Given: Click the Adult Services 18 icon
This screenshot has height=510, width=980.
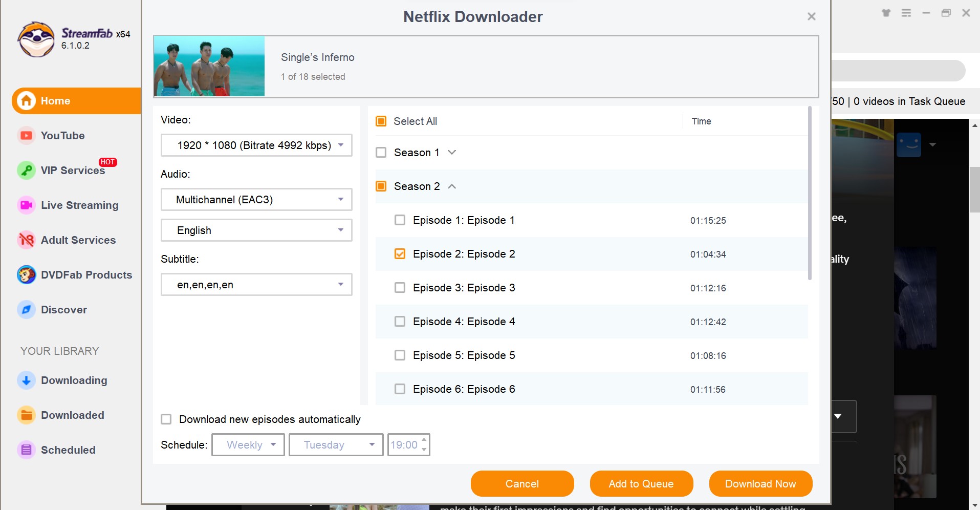Looking at the screenshot, I should tap(26, 240).
